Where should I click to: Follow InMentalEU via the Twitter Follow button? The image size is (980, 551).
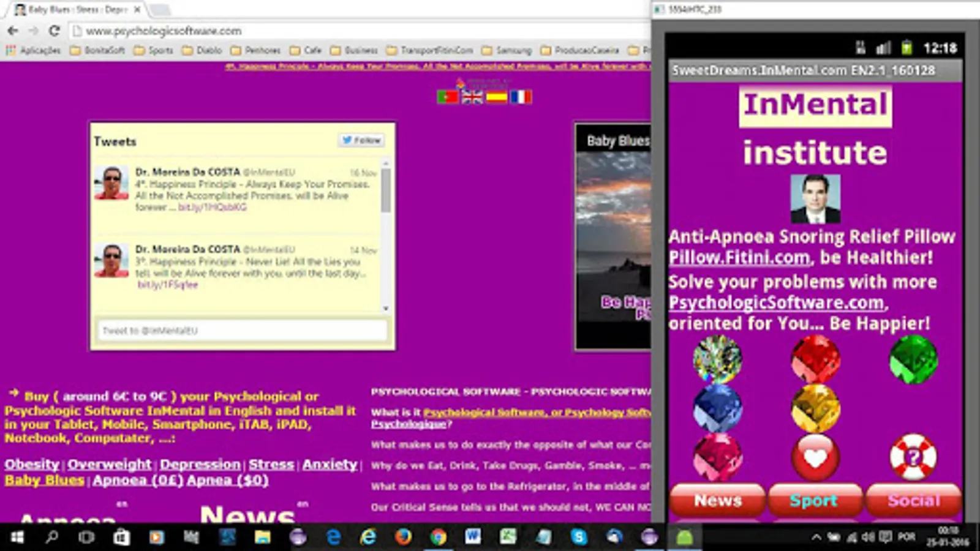click(362, 140)
